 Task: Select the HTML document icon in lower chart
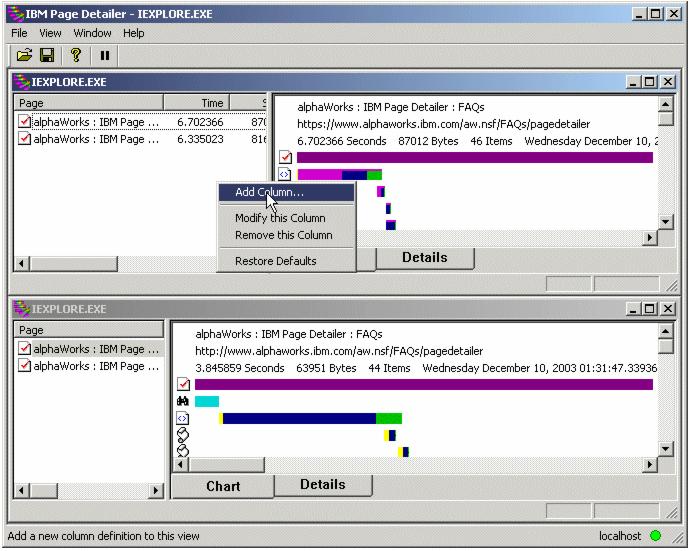tap(183, 418)
